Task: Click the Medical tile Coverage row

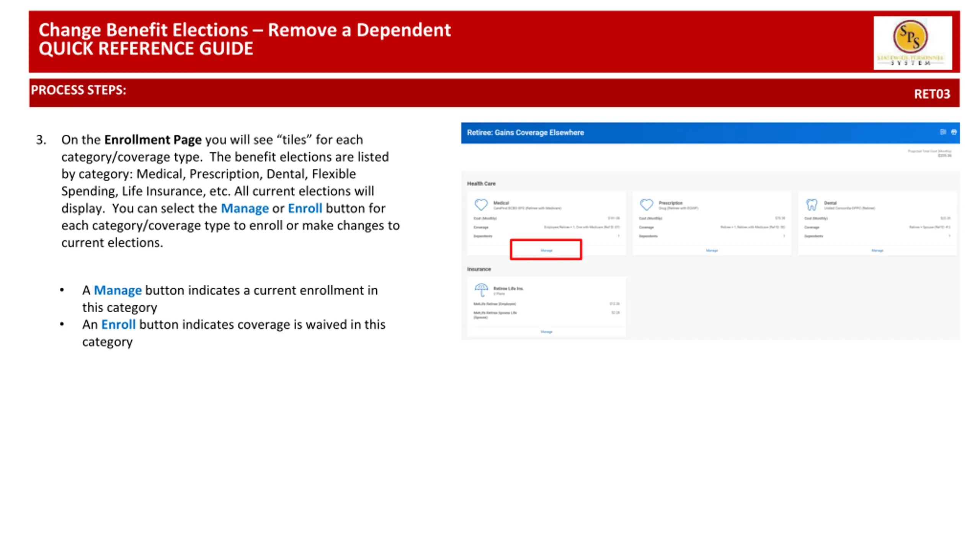Action: [546, 227]
